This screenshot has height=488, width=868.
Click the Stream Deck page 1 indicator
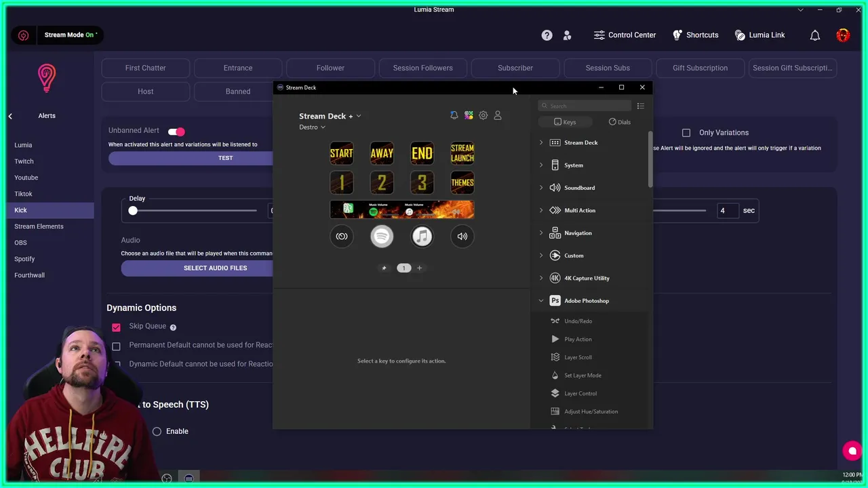point(403,268)
